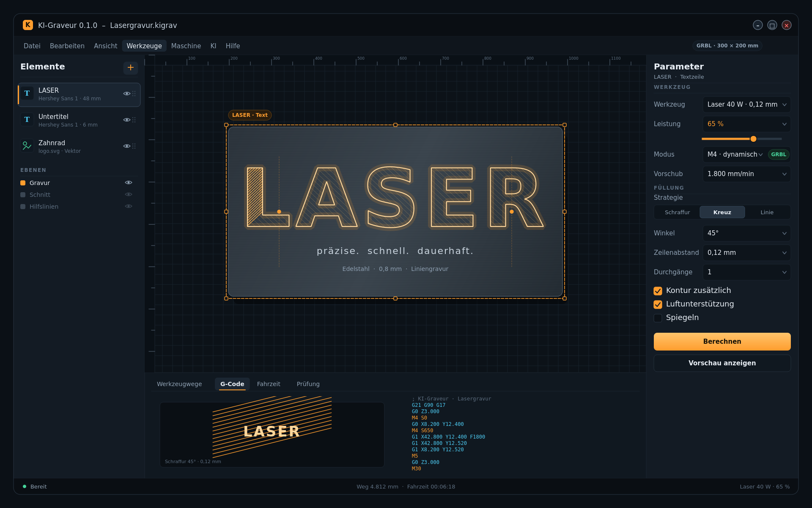
Task: Open the Maschine menu
Action: tap(186, 46)
